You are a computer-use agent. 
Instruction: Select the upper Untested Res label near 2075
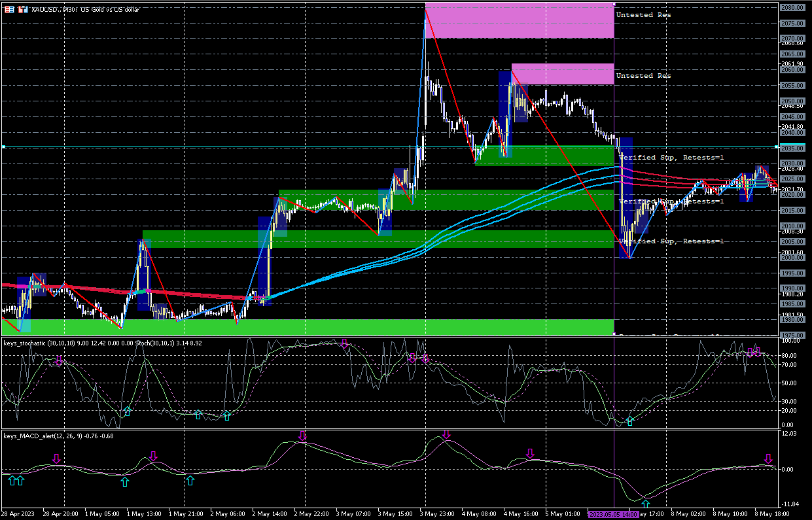point(643,14)
